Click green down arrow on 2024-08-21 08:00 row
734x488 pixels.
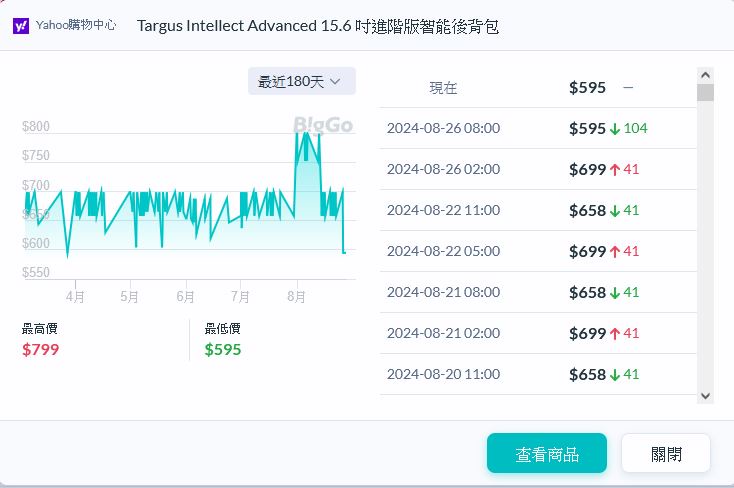[x=615, y=292]
